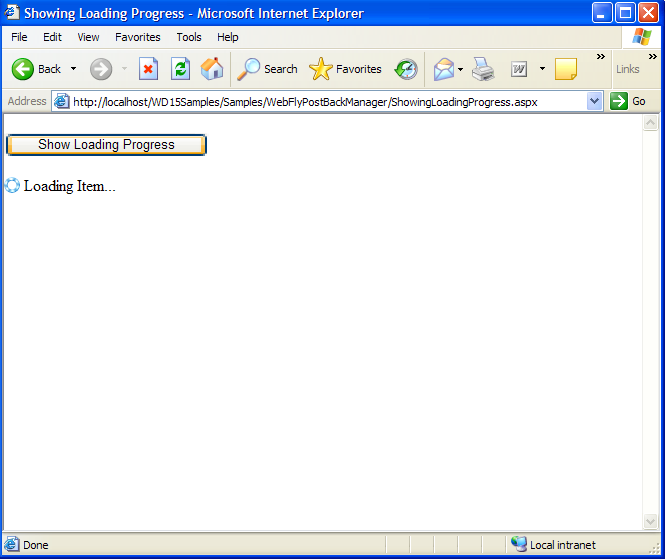
Task: Open the Search pane
Action: [x=267, y=69]
